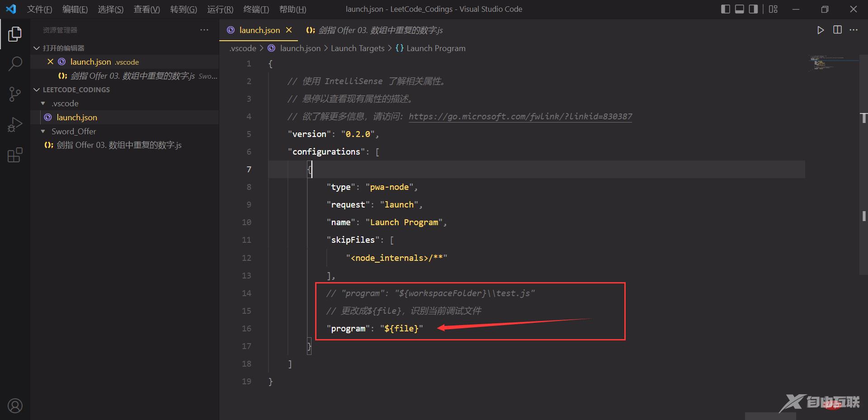The height and width of the screenshot is (420, 868).
Task: Click line number 16 in gutter
Action: click(x=246, y=328)
